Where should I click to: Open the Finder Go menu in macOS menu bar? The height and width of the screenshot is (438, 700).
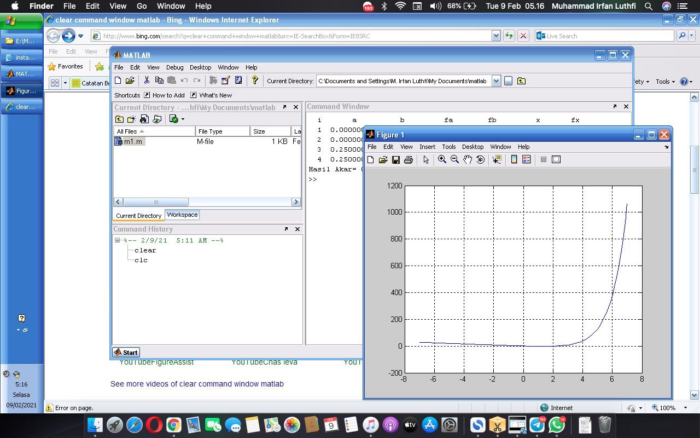[x=142, y=6]
